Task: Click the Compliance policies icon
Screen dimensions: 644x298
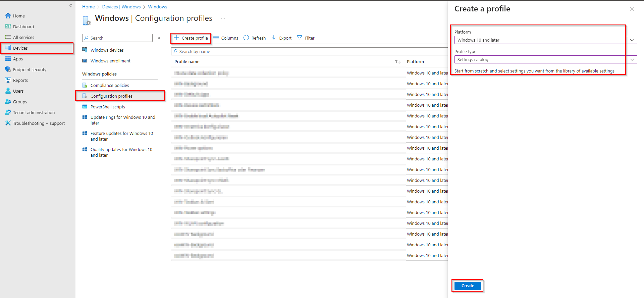Action: [x=85, y=85]
